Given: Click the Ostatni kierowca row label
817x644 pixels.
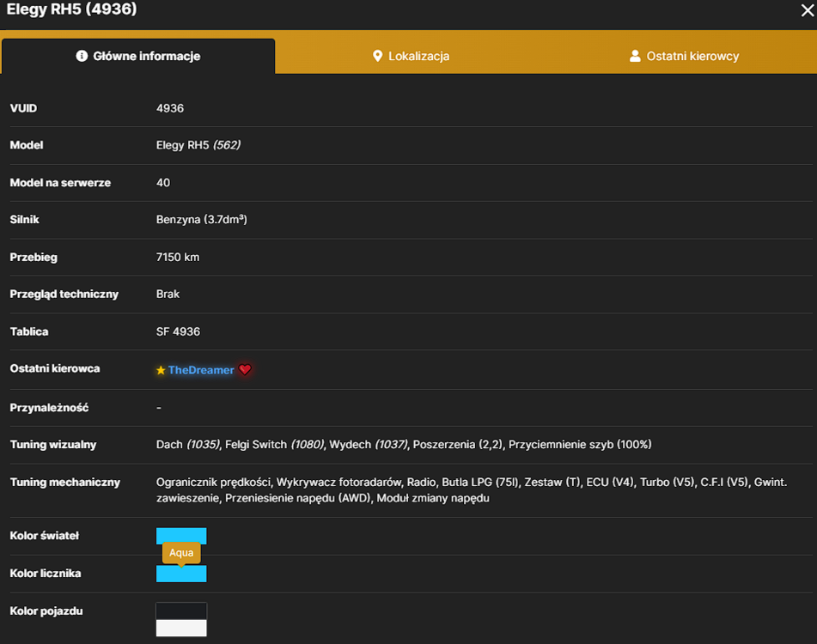Looking at the screenshot, I should pos(55,368).
